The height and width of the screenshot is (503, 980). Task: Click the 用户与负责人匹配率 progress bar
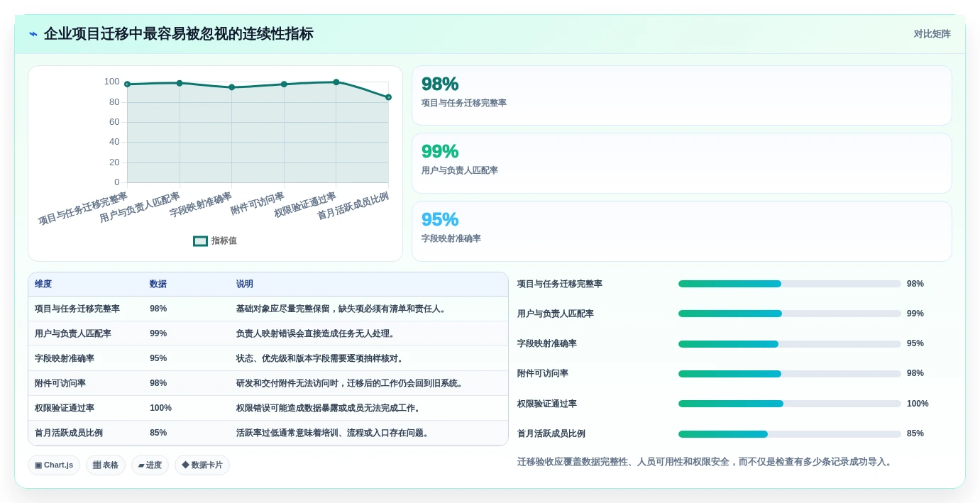pyautogui.click(x=789, y=314)
